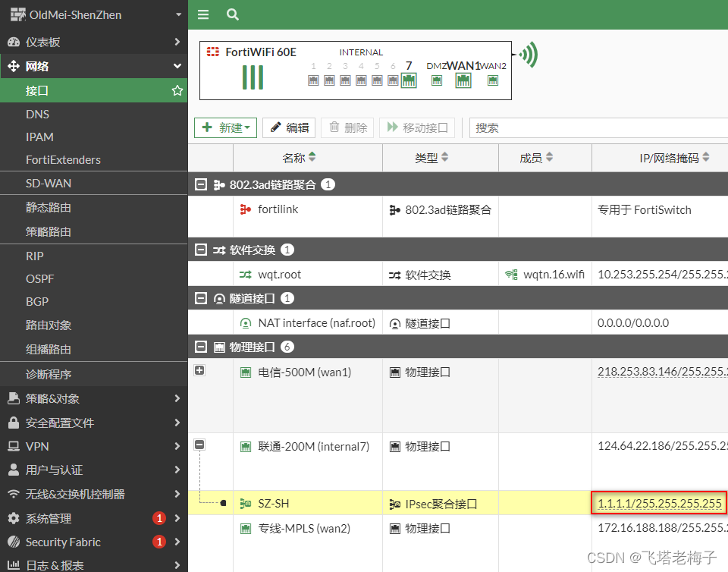Click the wqtn.16.wifi member icon
Screen dimensions: 728x572
click(511, 275)
